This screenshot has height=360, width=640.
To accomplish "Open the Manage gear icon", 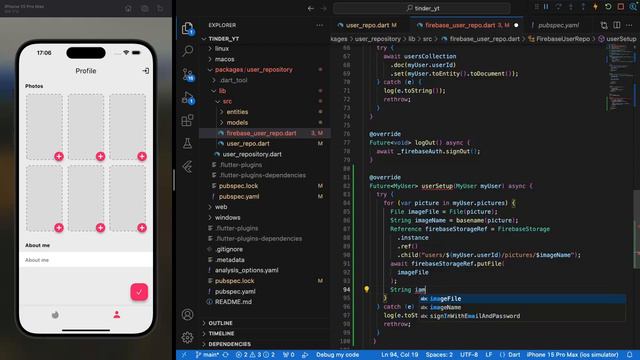I will click(187, 338).
